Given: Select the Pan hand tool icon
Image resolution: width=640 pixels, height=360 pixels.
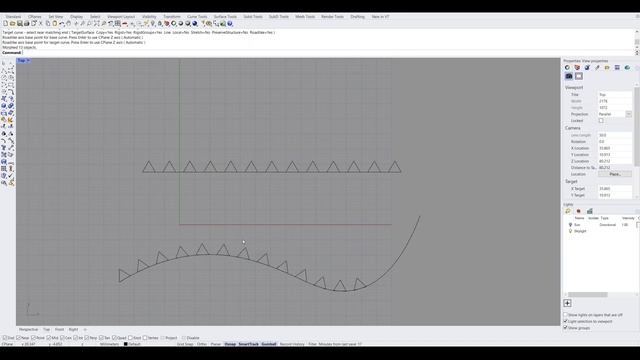Looking at the screenshot, I should pos(69,24).
